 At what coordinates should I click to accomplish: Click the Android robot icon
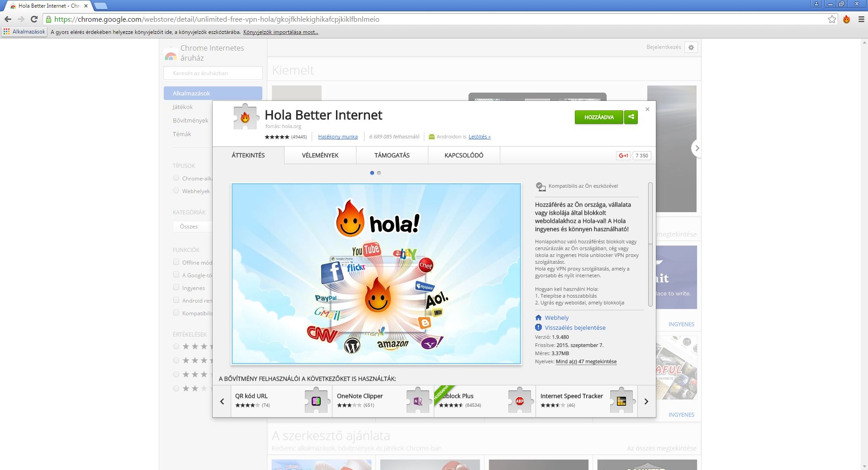pos(432,137)
